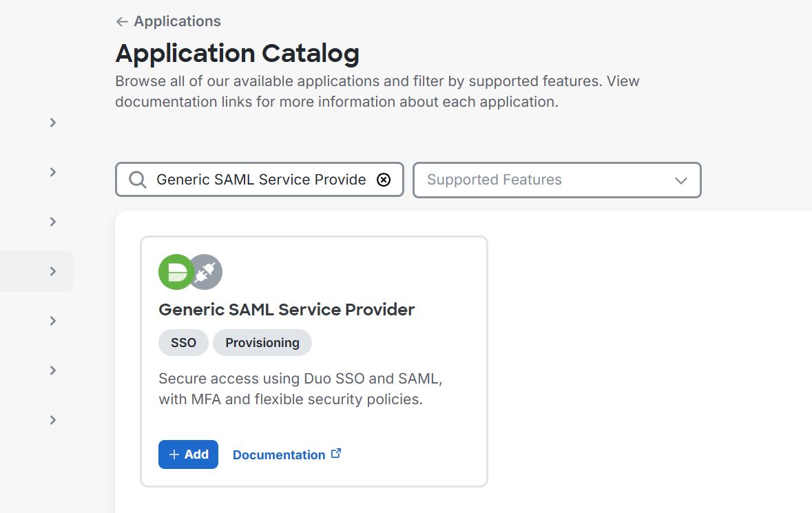Image resolution: width=812 pixels, height=513 pixels.
Task: Clear the search field with the X icon
Action: [x=384, y=180]
